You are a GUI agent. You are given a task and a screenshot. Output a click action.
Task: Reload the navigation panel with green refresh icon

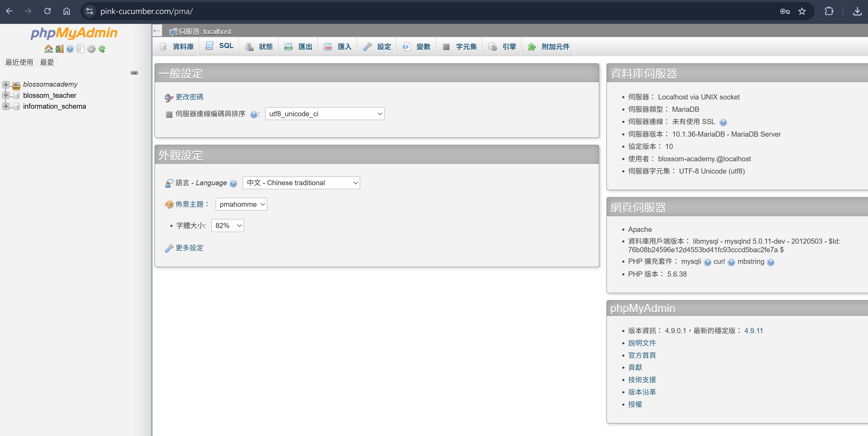point(102,49)
